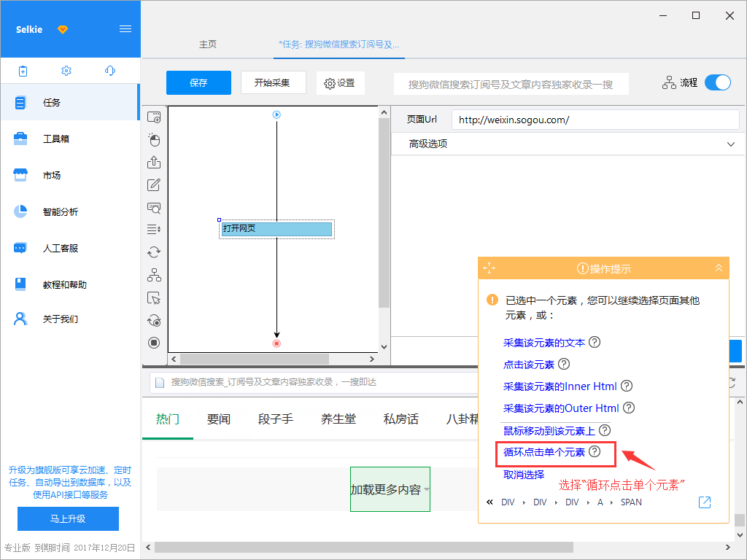Click the move handle on tip panel
The height and width of the screenshot is (560, 747).
point(489,268)
